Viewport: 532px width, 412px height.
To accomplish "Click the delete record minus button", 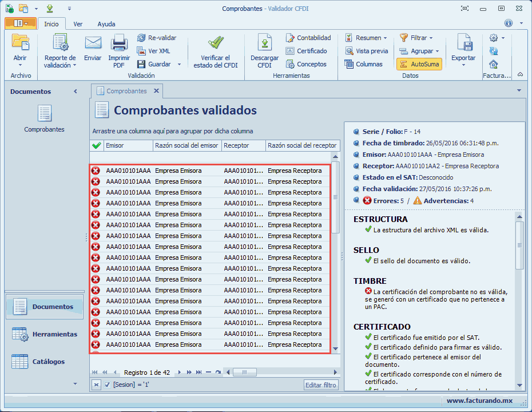I will (x=208, y=373).
